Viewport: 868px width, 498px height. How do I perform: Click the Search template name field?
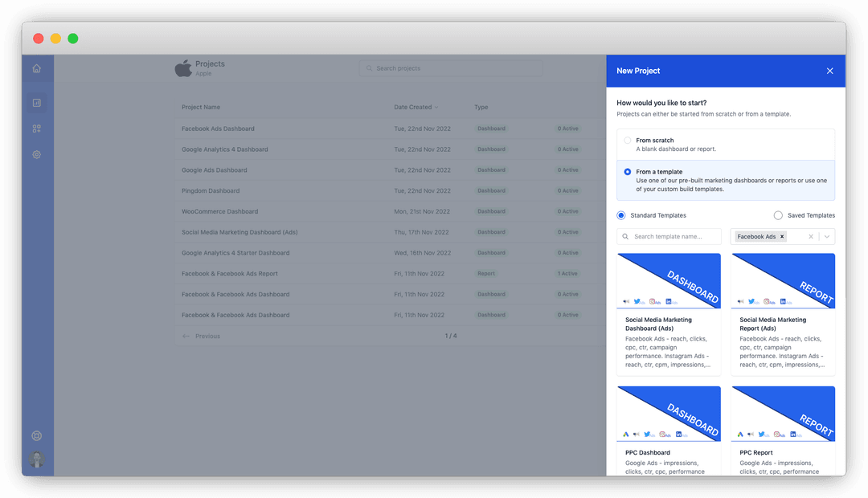[x=669, y=236]
